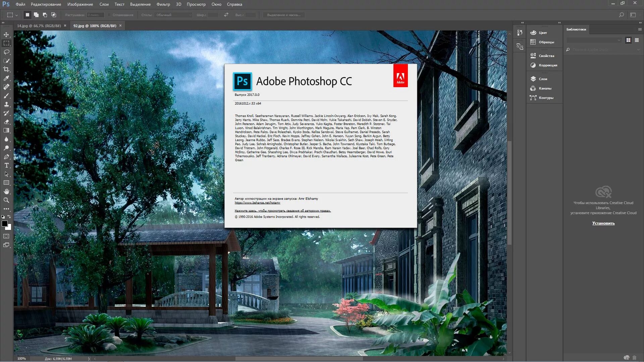Open the Изображение menu

click(80, 4)
